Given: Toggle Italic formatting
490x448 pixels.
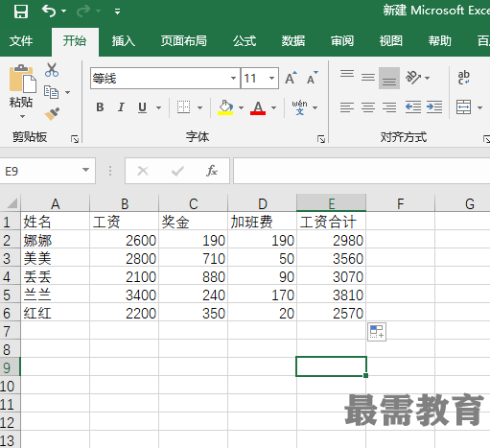Looking at the screenshot, I should (x=121, y=107).
